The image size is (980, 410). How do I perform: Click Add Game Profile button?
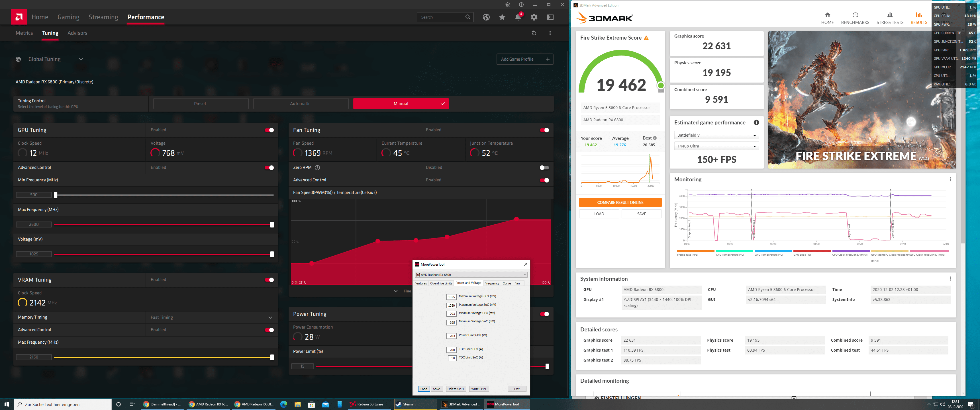click(525, 59)
